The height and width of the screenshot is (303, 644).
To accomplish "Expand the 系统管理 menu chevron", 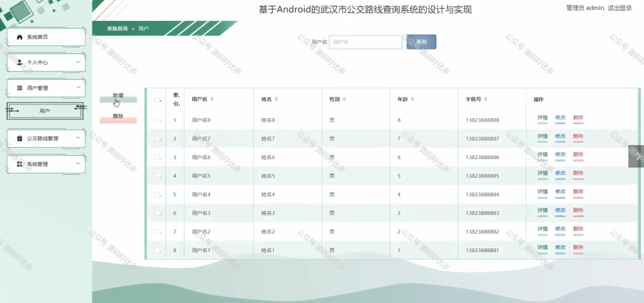I will 78,163.
